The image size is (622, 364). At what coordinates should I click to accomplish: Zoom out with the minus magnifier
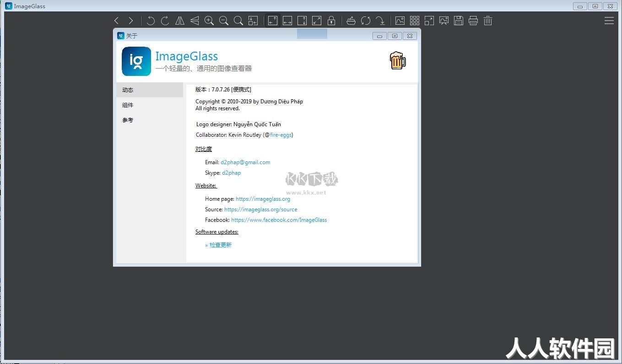pyautogui.click(x=224, y=21)
